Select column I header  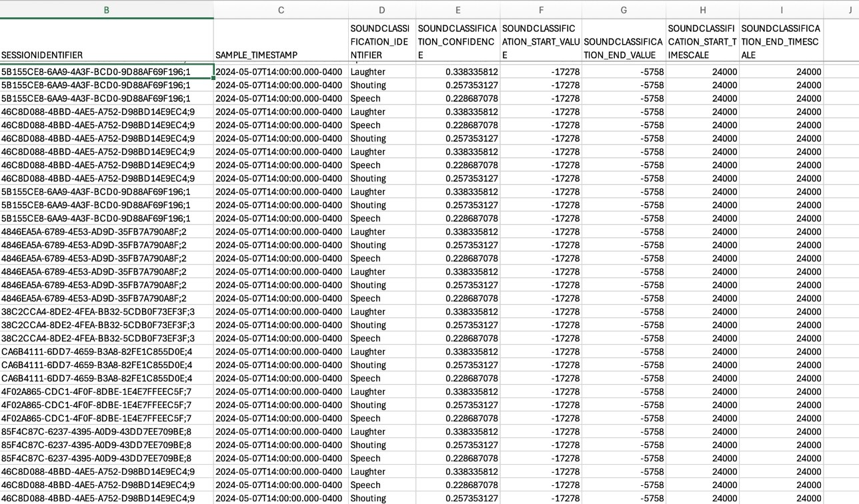coord(782,9)
